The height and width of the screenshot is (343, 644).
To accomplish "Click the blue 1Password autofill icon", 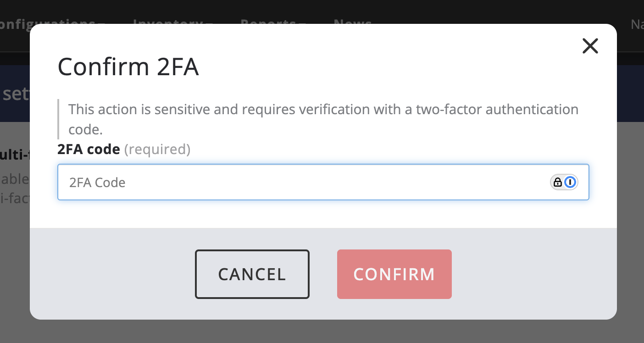I will click(570, 183).
